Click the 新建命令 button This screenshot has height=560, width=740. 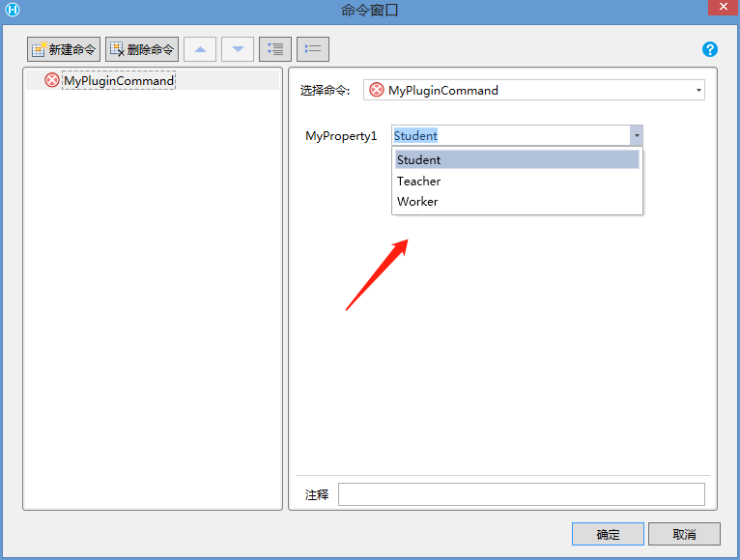(x=64, y=49)
